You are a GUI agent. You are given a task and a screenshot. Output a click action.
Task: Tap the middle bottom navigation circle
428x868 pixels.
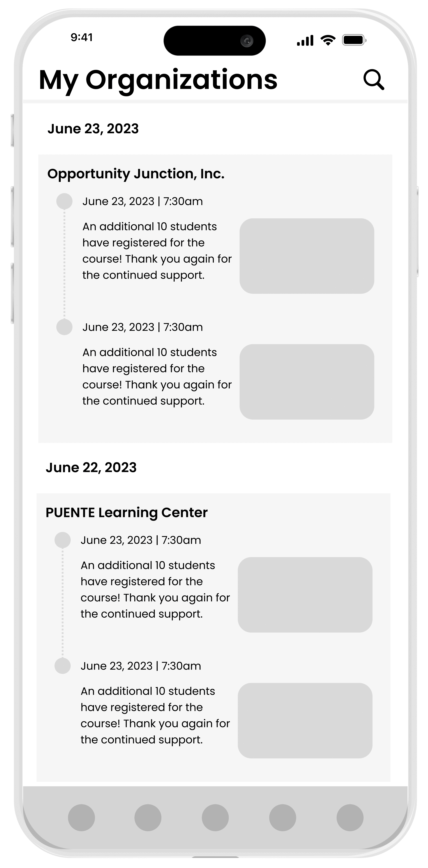pos(215,817)
